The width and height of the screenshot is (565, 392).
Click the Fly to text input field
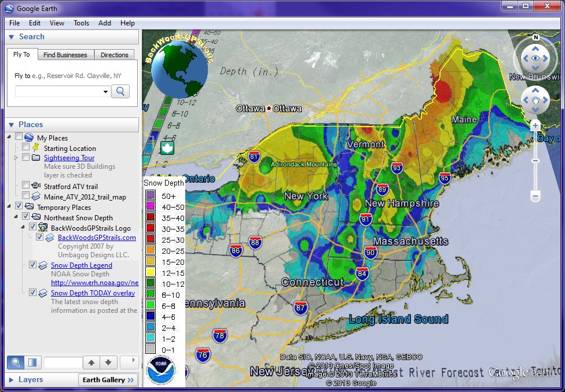[x=58, y=91]
